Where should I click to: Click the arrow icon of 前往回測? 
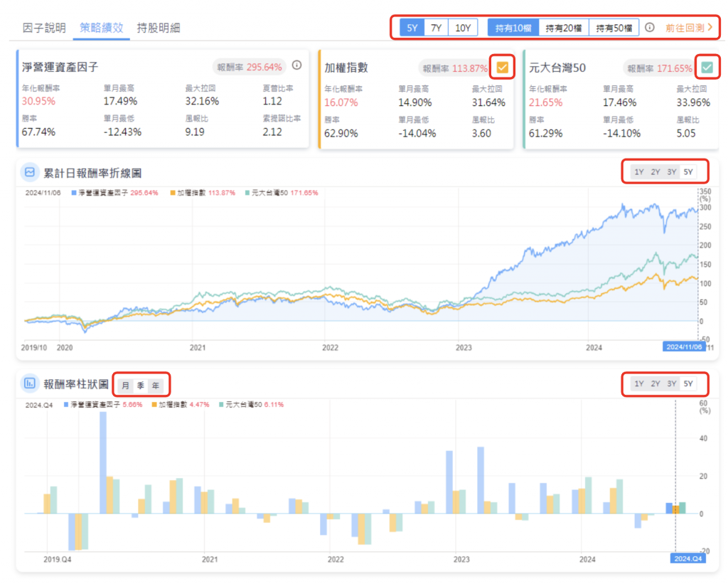[710, 28]
